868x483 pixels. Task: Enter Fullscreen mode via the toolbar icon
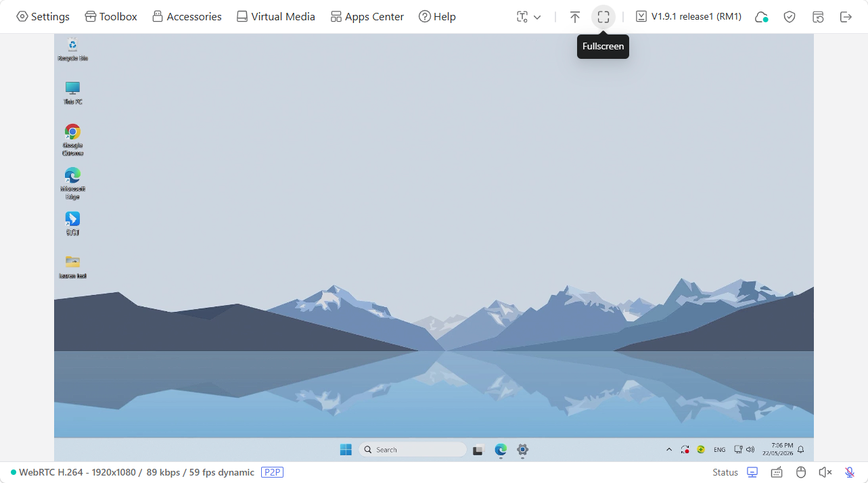603,17
